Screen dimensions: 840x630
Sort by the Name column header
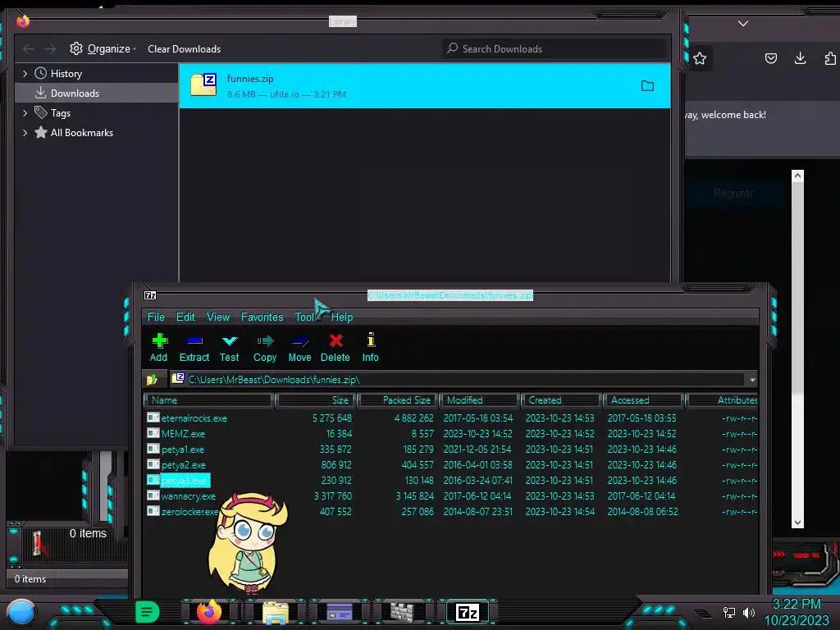(209, 400)
